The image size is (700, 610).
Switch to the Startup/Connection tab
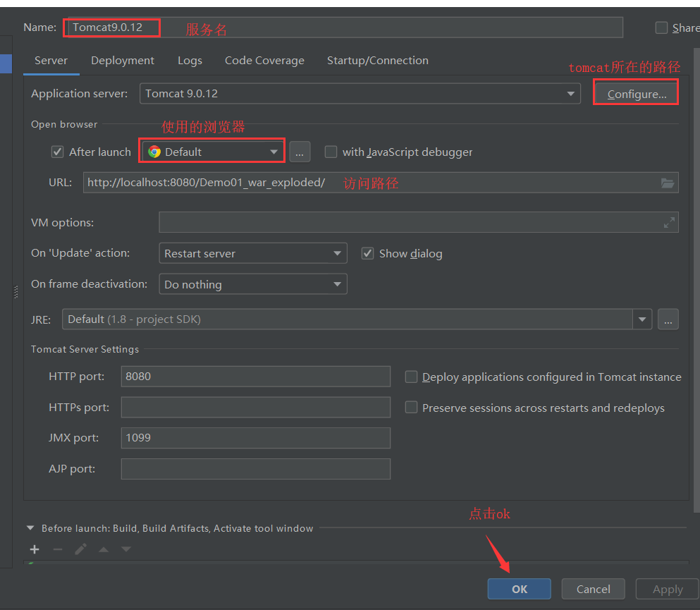378,60
